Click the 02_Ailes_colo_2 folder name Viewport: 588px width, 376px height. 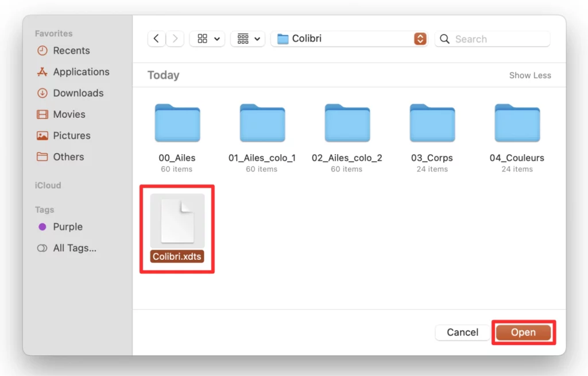[x=347, y=158]
